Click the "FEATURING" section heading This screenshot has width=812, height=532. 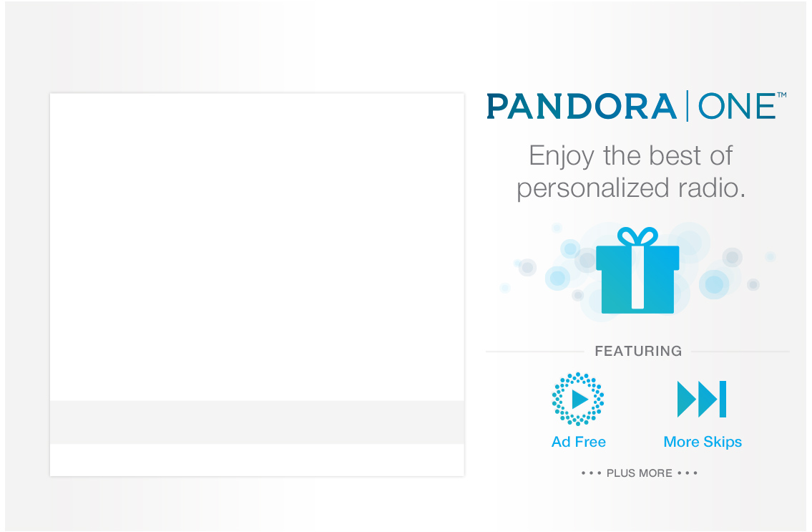click(638, 351)
